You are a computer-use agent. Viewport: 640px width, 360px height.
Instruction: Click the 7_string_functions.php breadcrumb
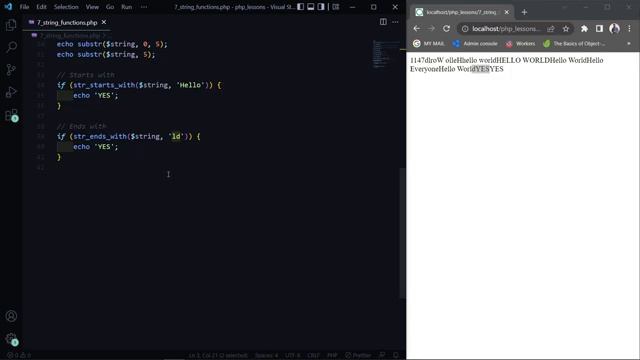coord(69,36)
